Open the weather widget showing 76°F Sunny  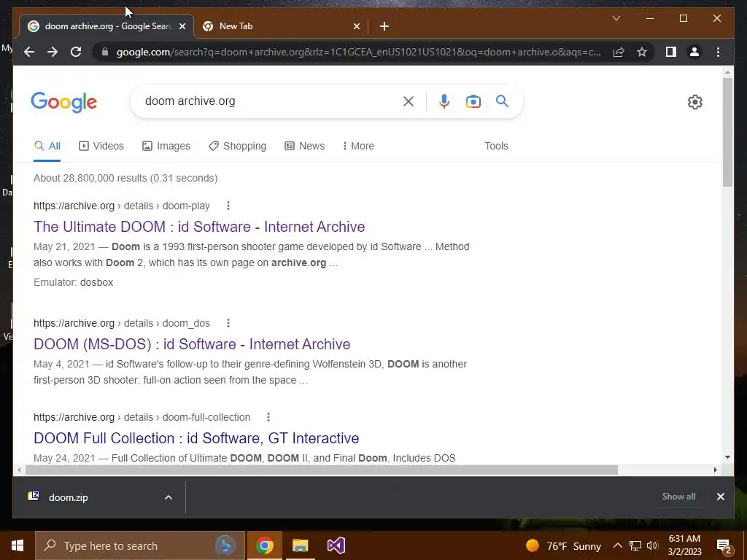point(562,545)
